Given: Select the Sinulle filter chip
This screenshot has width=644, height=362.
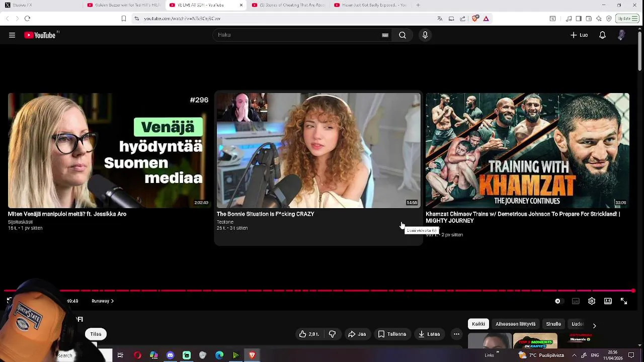Looking at the screenshot, I should pyautogui.click(x=553, y=324).
